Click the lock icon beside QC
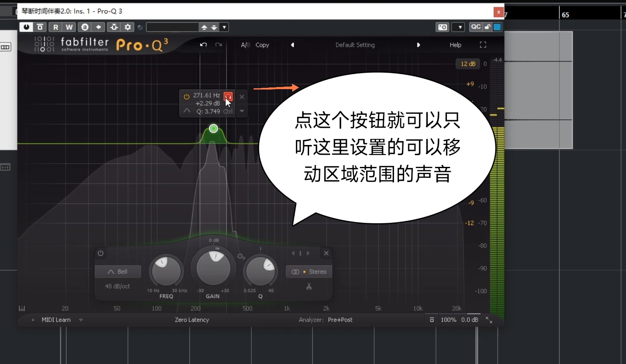Viewport: 626px width, 364px height. tap(487, 27)
